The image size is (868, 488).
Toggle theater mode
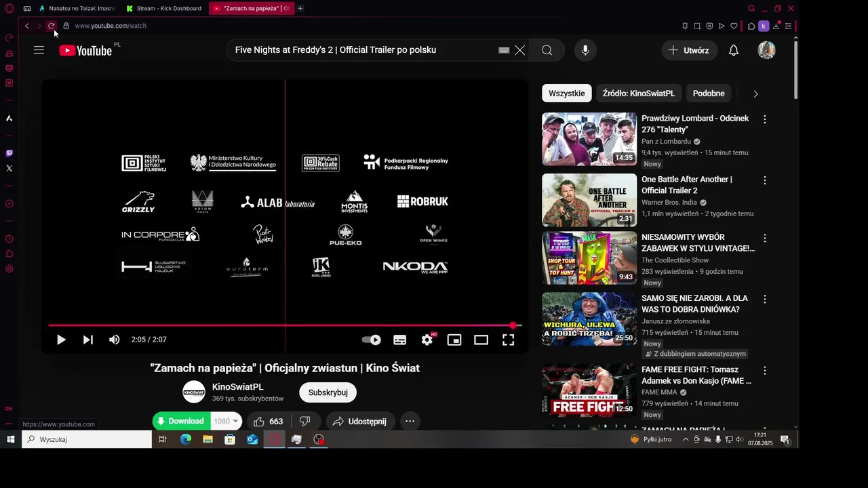coord(481,340)
